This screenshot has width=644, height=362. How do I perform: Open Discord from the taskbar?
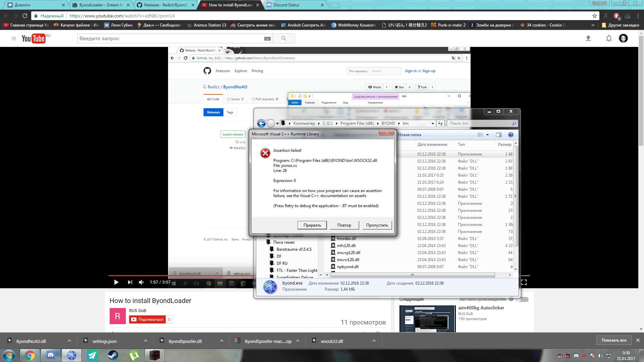coord(51,355)
